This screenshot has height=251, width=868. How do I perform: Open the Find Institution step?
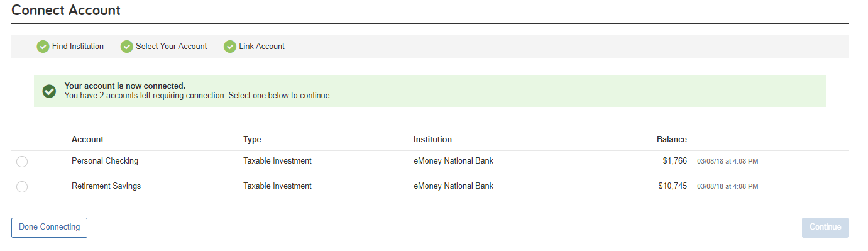pos(78,47)
